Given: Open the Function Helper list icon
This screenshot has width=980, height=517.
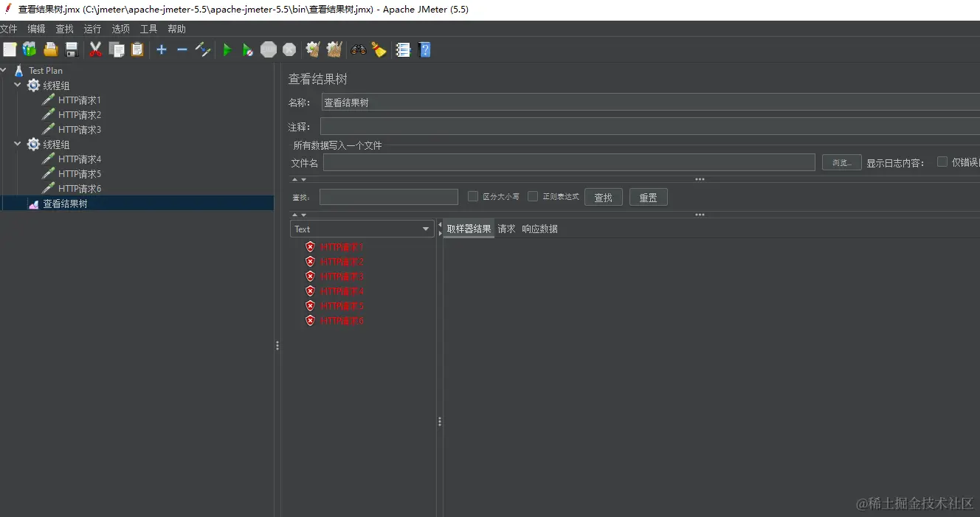Looking at the screenshot, I should click(x=403, y=49).
